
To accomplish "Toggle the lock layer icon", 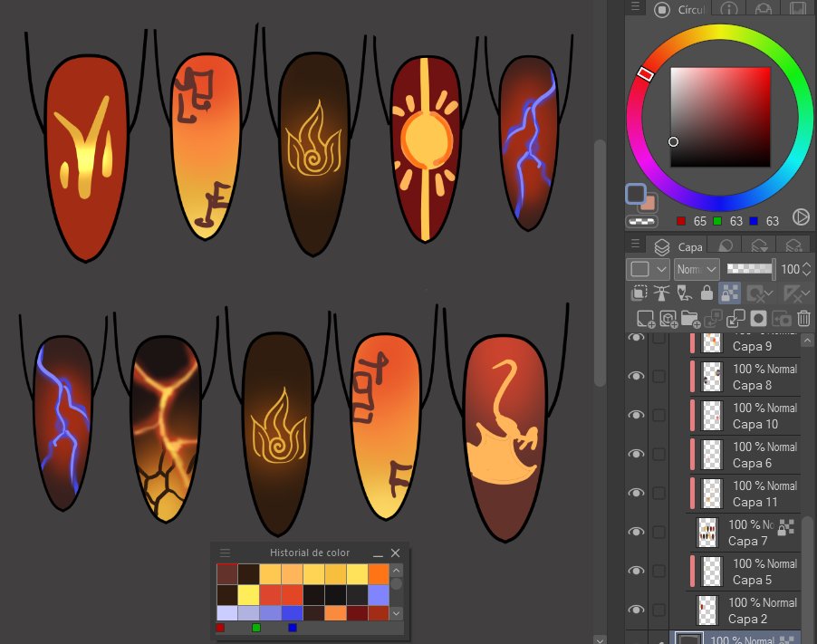I will 706,293.
